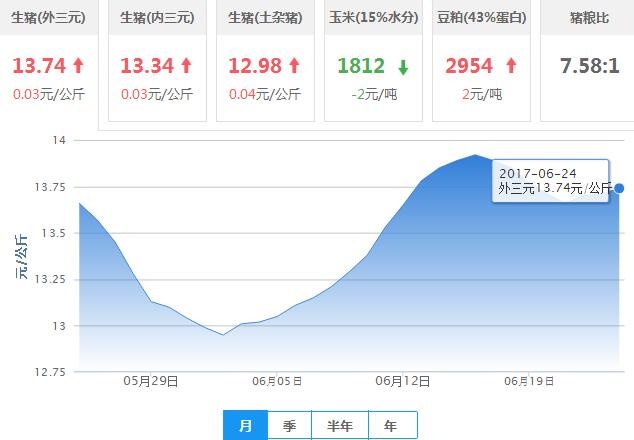634x440 pixels.
Task: Click the red up arrow beside 13.34
Action: 185,66
